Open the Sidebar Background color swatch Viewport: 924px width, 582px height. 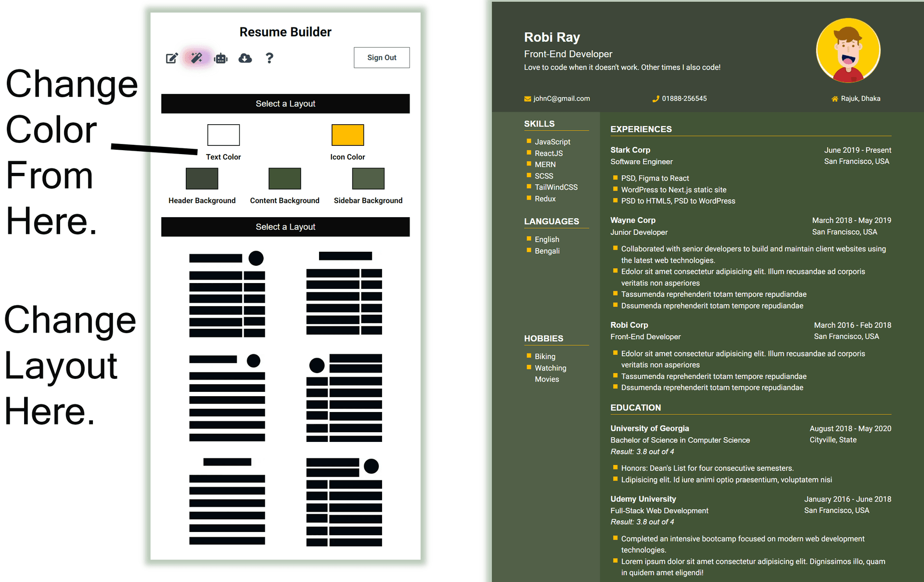pos(368,179)
